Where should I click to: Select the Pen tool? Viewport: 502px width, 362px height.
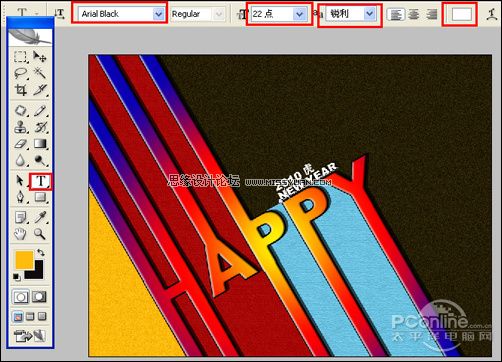click(20, 197)
